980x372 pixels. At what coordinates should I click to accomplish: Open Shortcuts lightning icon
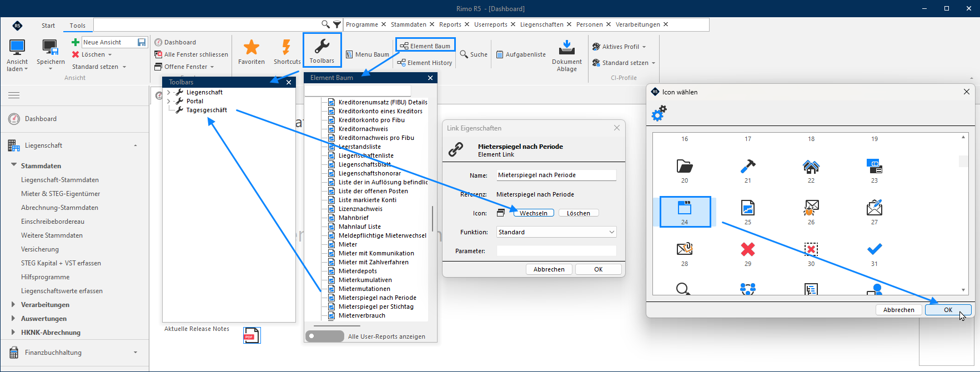click(287, 47)
